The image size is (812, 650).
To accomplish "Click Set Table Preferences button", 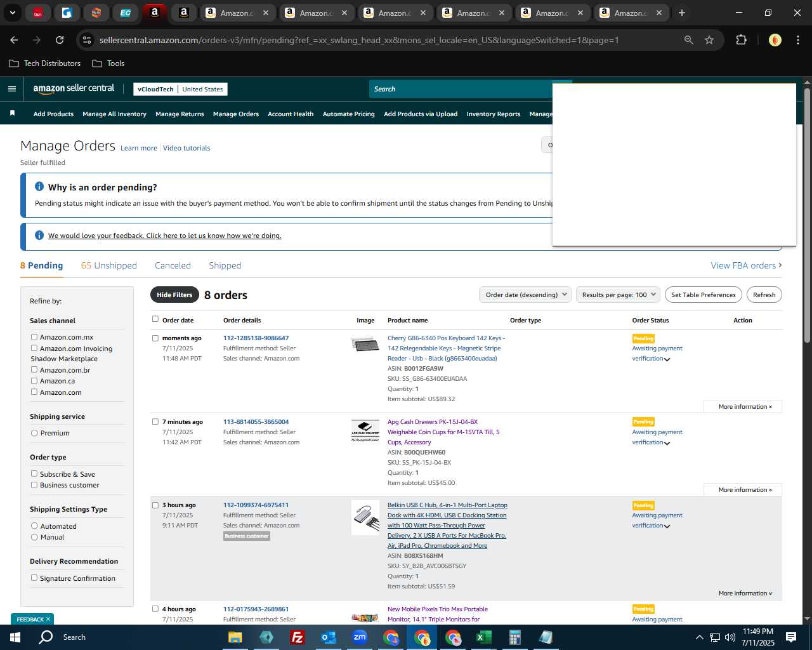I will (704, 295).
